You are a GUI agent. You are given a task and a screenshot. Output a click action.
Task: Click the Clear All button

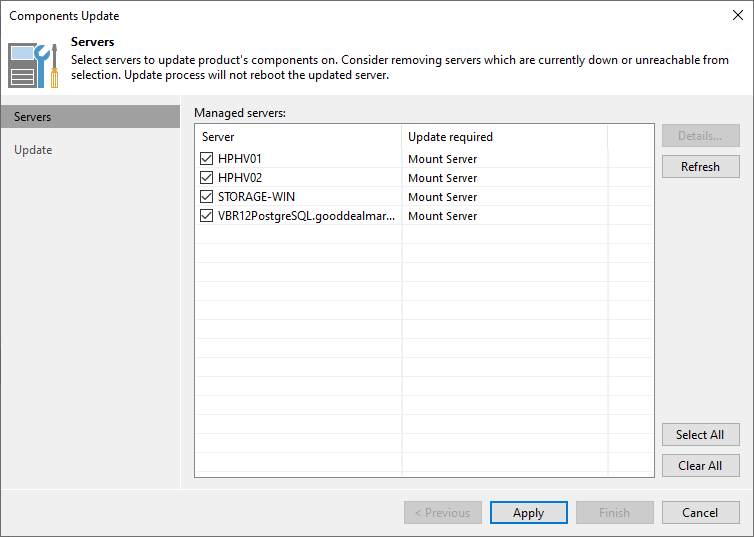point(700,466)
